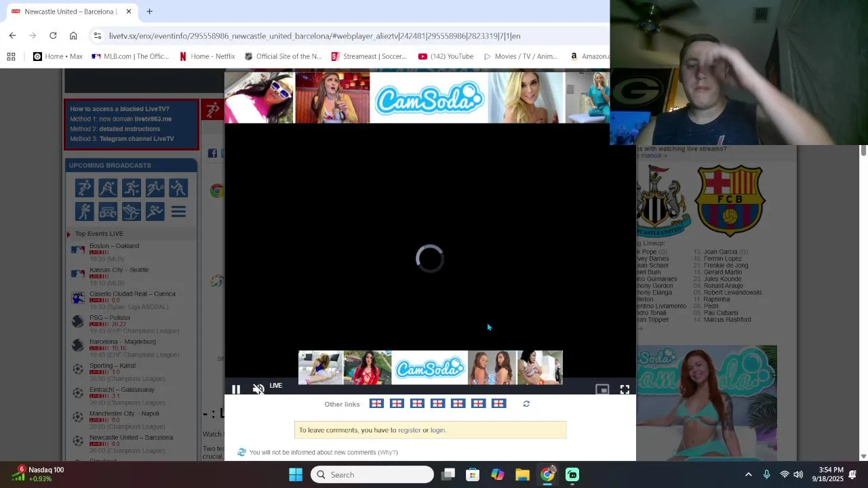Click the LIVE indicator in the player

[276, 386]
